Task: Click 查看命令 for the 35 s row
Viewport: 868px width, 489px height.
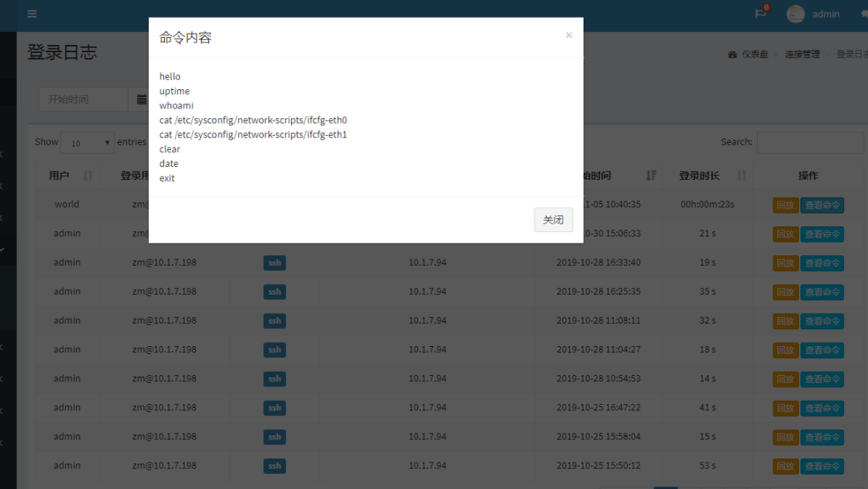Action: pyautogui.click(x=822, y=292)
